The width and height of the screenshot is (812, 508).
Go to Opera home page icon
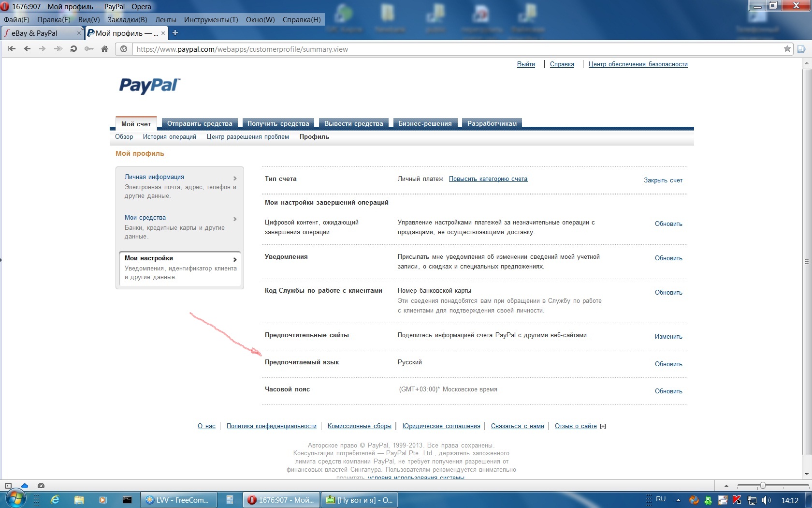104,49
